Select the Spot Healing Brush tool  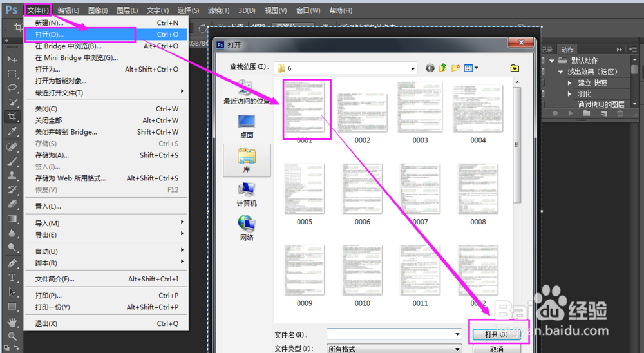(x=12, y=146)
